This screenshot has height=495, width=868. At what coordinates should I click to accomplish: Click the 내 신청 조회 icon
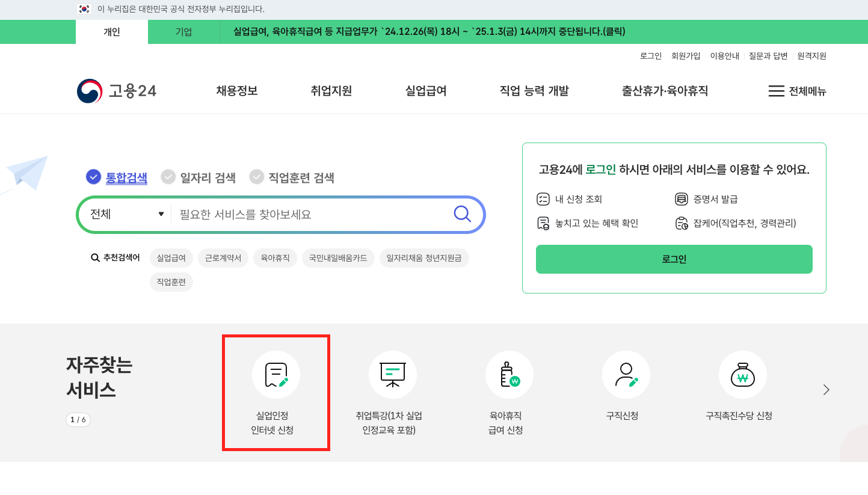pyautogui.click(x=543, y=199)
